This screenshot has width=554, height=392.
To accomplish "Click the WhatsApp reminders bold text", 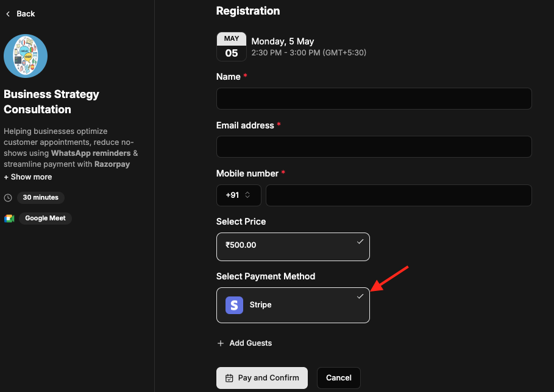I will tap(91, 153).
